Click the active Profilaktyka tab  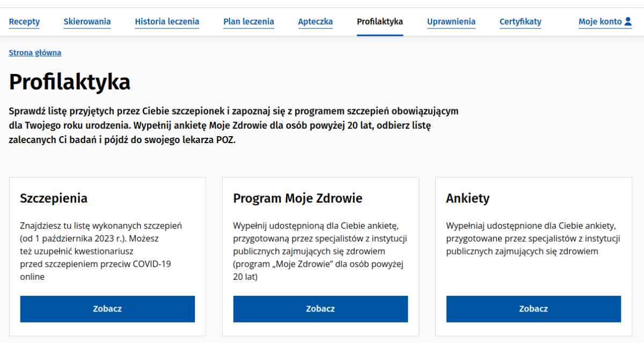[x=379, y=22]
